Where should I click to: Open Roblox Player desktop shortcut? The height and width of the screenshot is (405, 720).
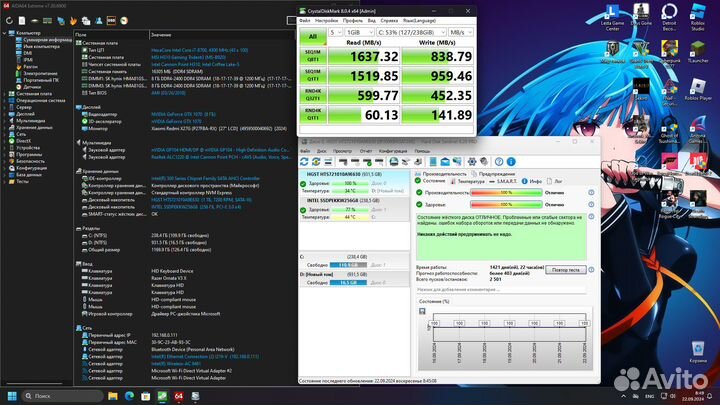[698, 89]
